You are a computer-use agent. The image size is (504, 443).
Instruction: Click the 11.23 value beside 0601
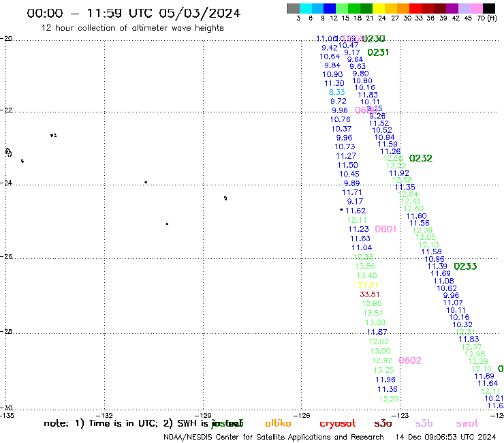(x=359, y=230)
